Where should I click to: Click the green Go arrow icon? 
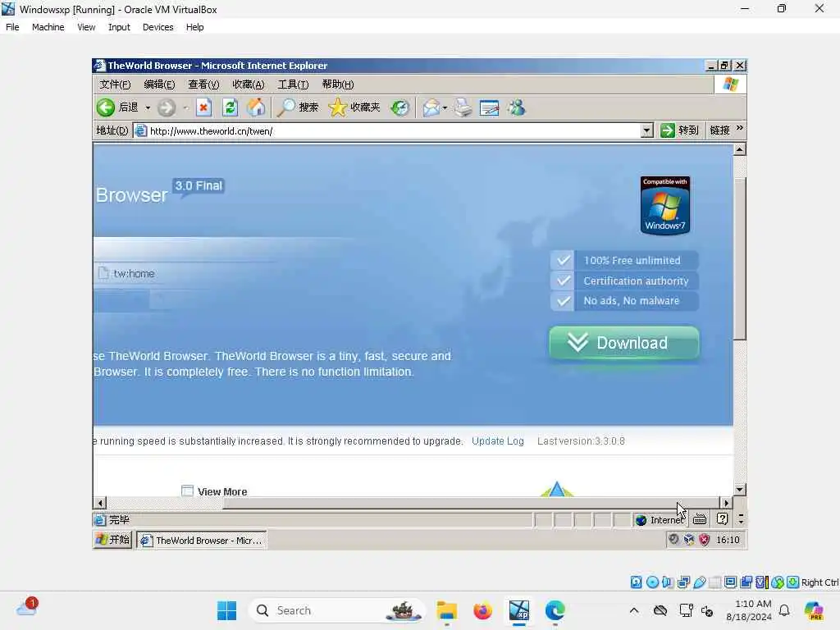pos(668,130)
